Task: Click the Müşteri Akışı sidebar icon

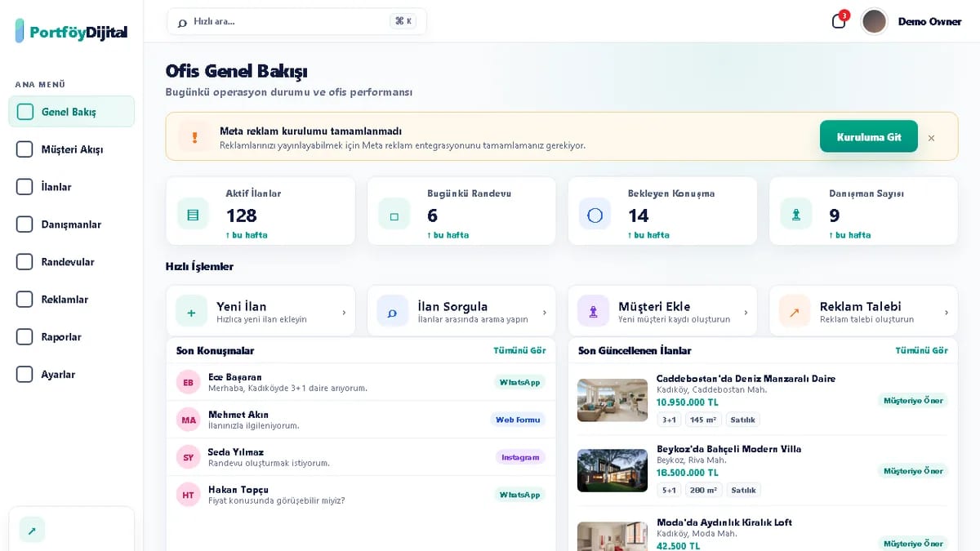Action: point(25,149)
